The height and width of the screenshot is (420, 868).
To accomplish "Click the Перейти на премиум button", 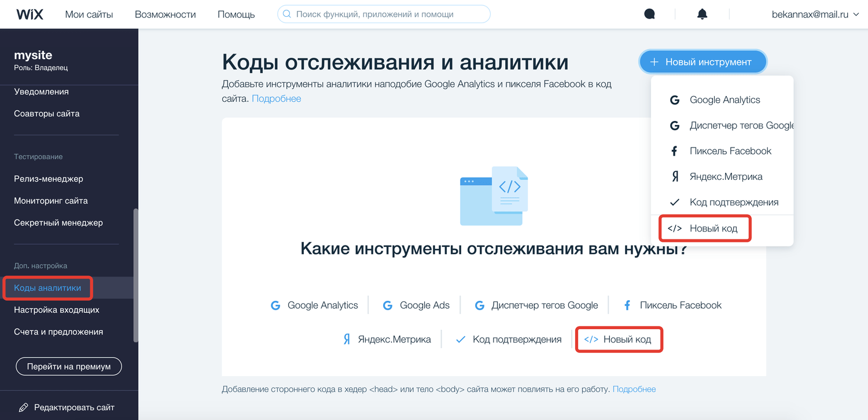I will coord(69,366).
